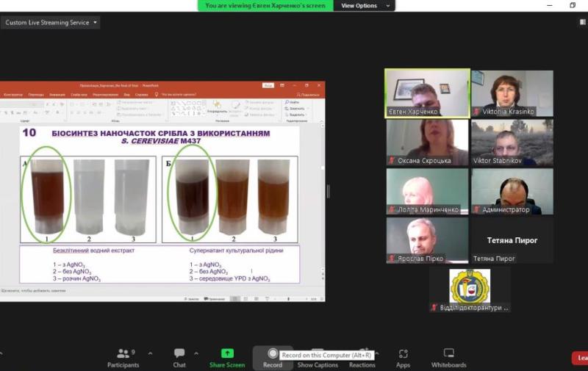Click the slide title 'БІОСИНТЕЗ НАНОЧАСТОК СРІБЛА'
The width and height of the screenshot is (588, 371).
click(160, 137)
